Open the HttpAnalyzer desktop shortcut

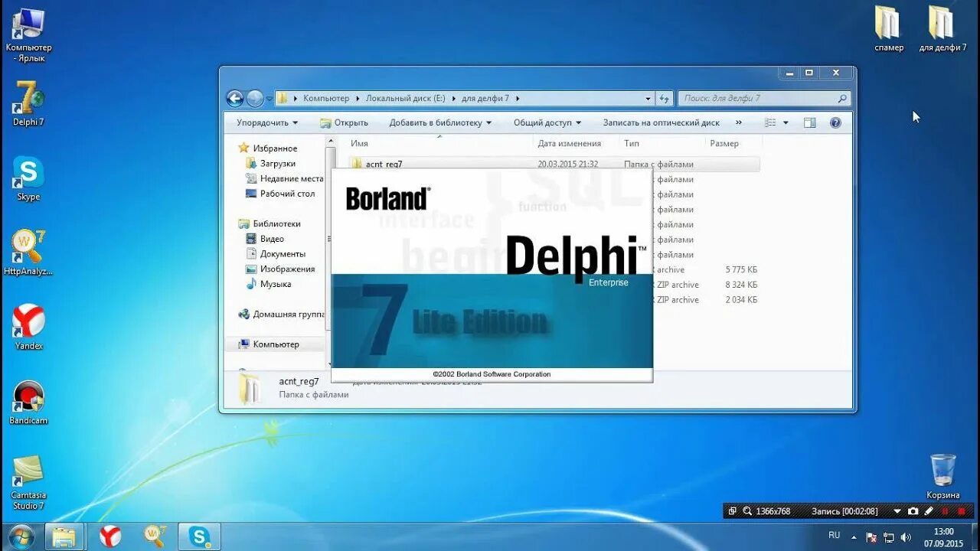coord(28,253)
